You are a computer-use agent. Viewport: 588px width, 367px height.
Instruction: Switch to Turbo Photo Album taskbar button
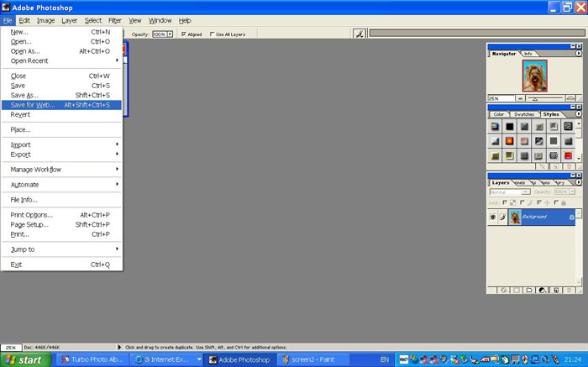93,359
